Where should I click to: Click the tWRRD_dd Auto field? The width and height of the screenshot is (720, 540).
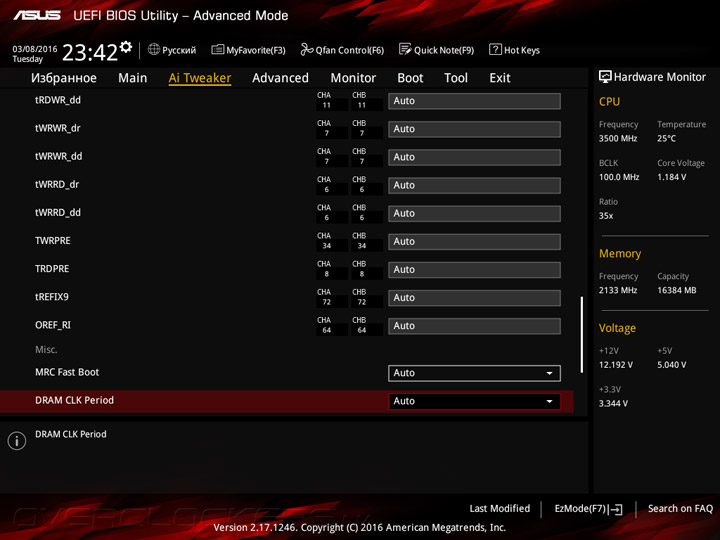[474, 214]
